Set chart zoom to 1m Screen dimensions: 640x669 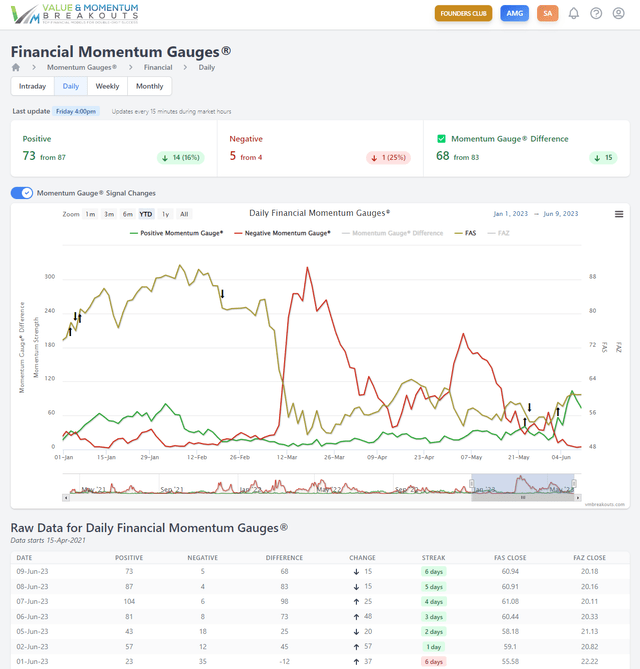90,214
